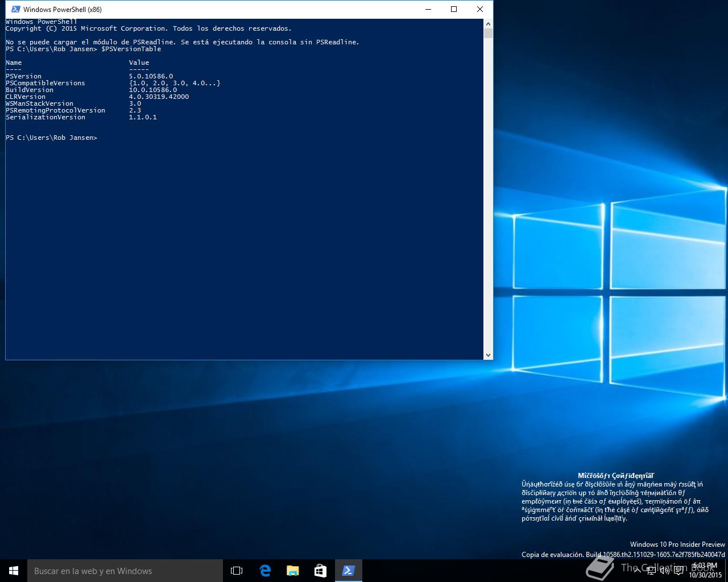Click the PSVersion row name
The width and height of the screenshot is (728, 582).
pyautogui.click(x=23, y=76)
